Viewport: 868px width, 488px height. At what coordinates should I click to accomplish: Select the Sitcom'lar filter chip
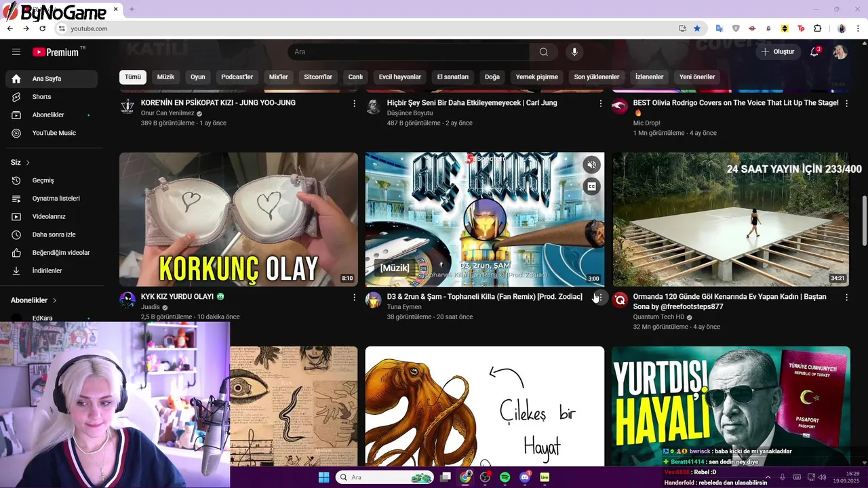(318, 77)
